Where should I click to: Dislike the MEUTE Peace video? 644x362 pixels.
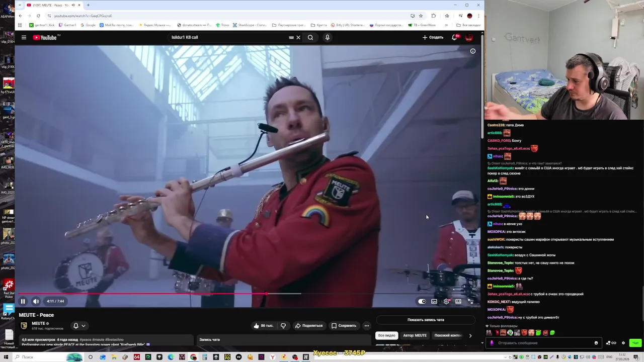283,325
